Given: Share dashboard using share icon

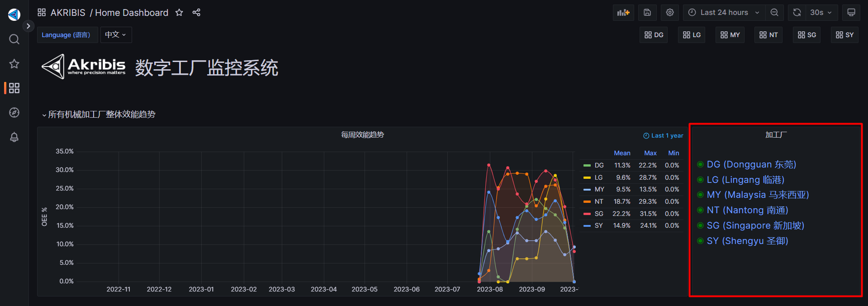Looking at the screenshot, I should [196, 13].
